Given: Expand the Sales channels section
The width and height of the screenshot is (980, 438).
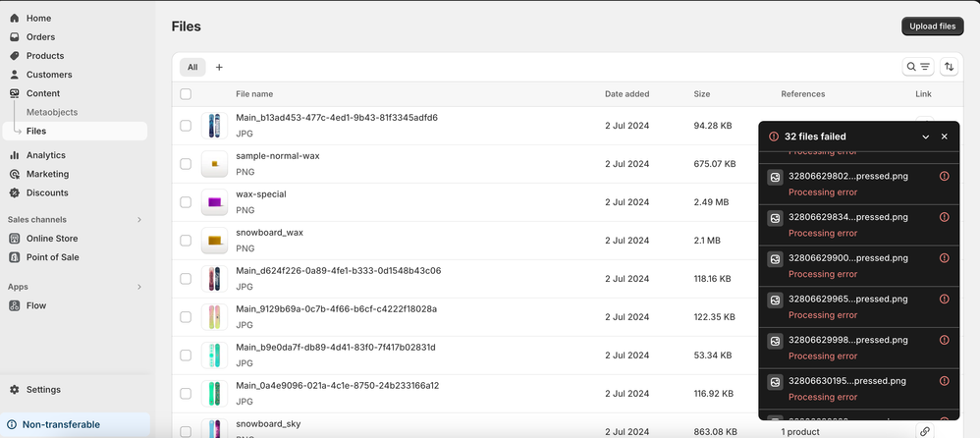Looking at the screenshot, I should pyautogui.click(x=138, y=219).
